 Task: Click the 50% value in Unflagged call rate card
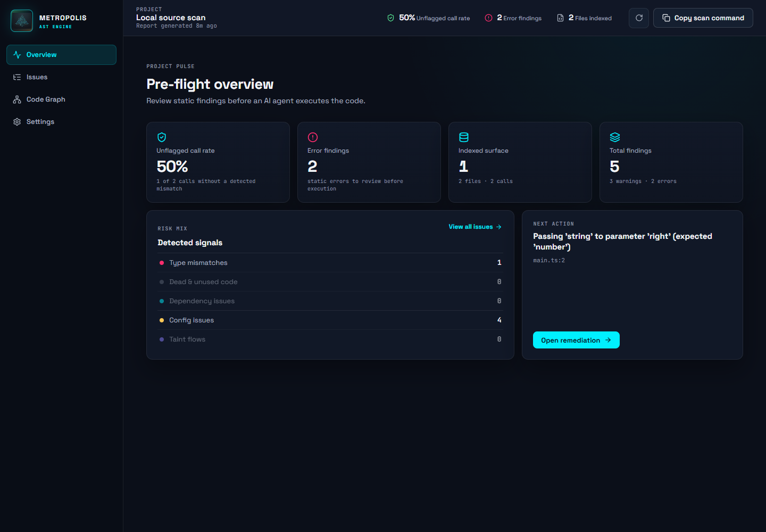point(172,167)
